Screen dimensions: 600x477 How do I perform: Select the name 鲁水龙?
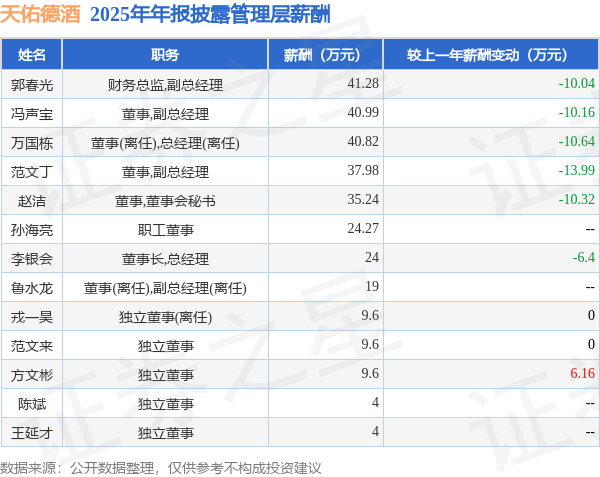click(x=32, y=288)
